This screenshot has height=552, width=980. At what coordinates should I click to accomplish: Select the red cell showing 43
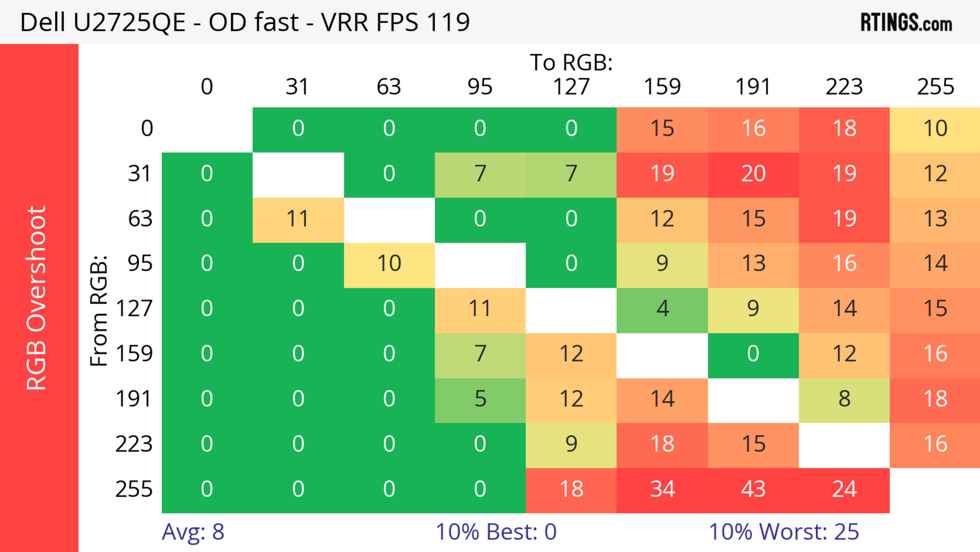click(753, 490)
